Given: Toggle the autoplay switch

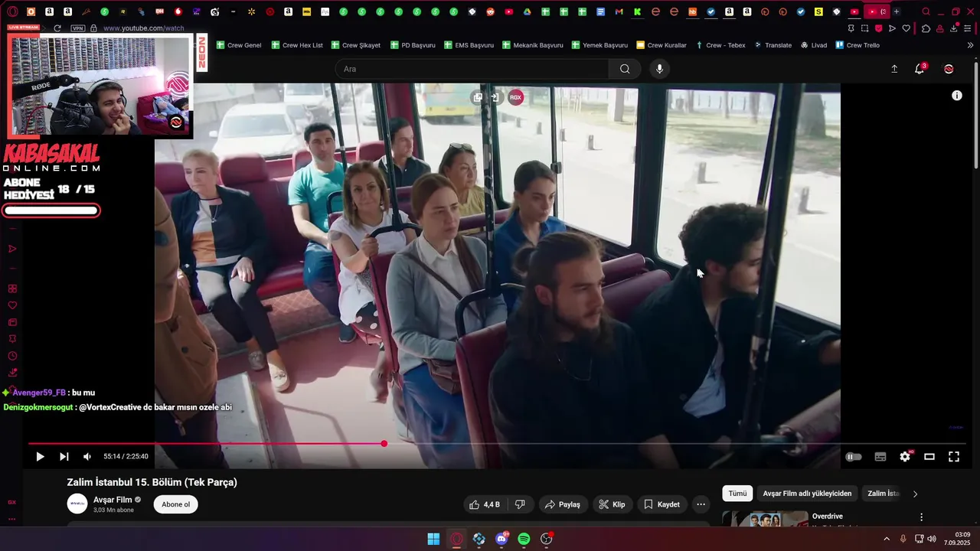Looking at the screenshot, I should 854,457.
